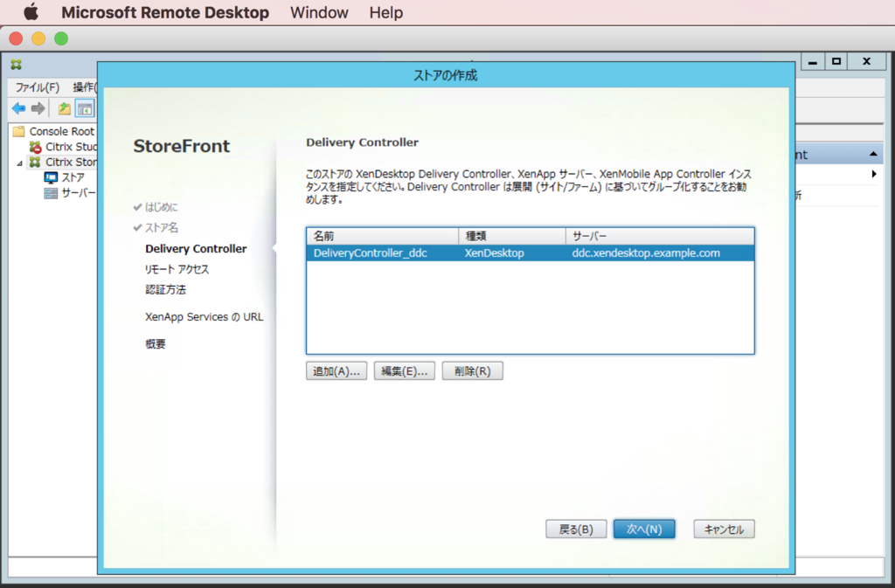Image resolution: width=895 pixels, height=588 pixels.
Task: Select Delivery Controller wizard step
Action: (196, 249)
